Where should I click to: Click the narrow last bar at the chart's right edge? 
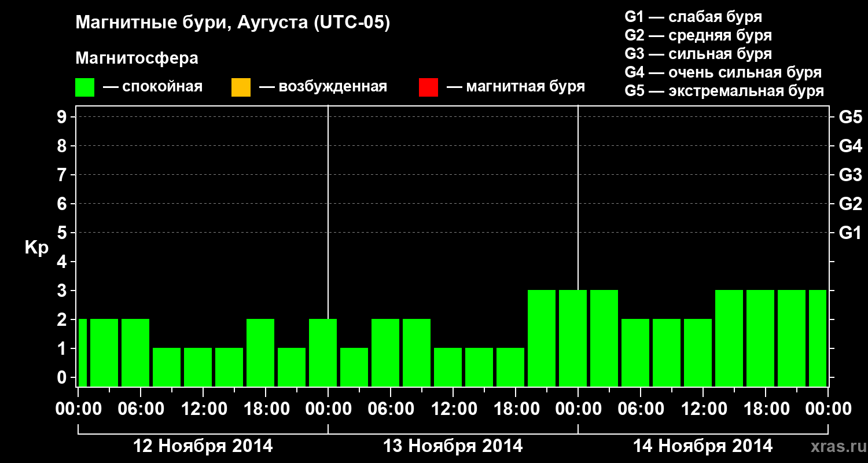pyautogui.click(x=818, y=338)
